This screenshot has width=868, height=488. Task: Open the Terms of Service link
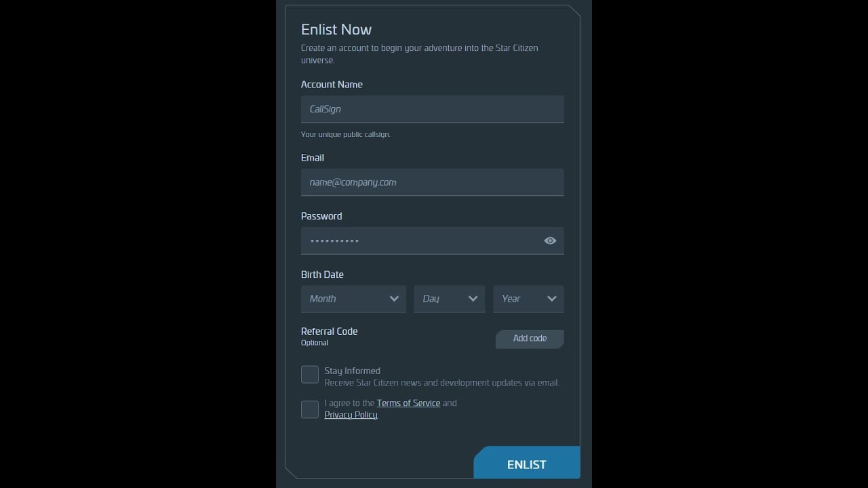[408, 403]
